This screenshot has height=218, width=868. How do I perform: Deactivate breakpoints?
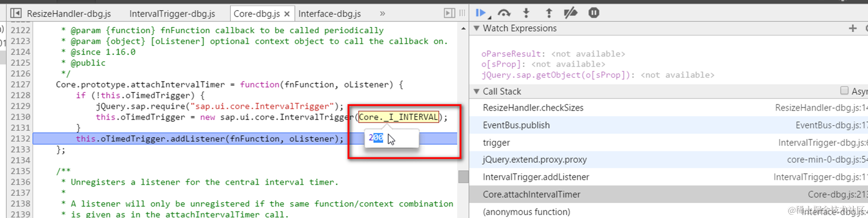tap(571, 13)
